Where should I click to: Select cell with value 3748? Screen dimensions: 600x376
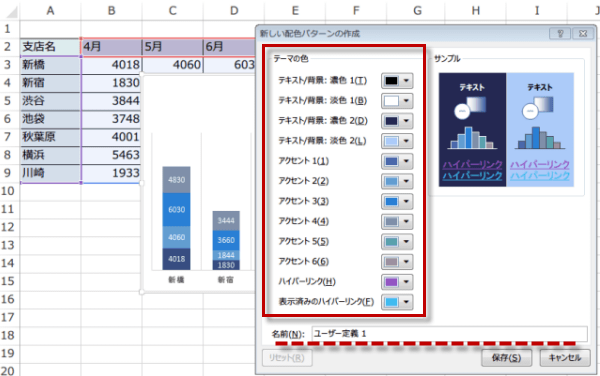click(111, 119)
